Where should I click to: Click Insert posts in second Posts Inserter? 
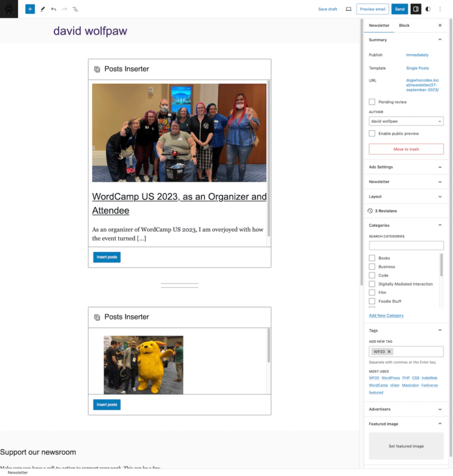tap(107, 405)
